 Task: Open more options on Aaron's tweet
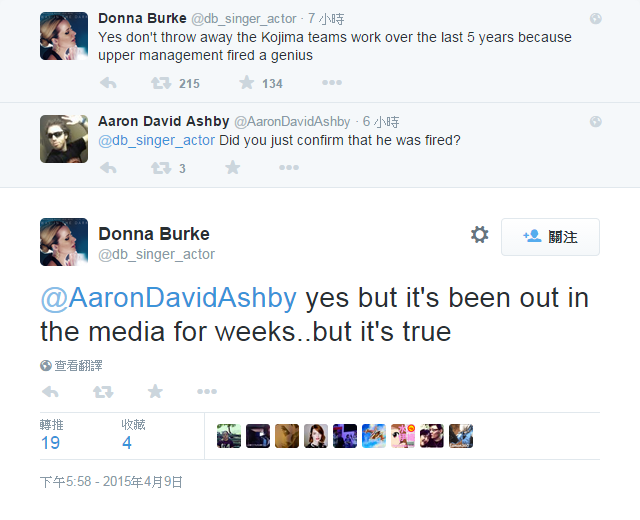[x=286, y=168]
